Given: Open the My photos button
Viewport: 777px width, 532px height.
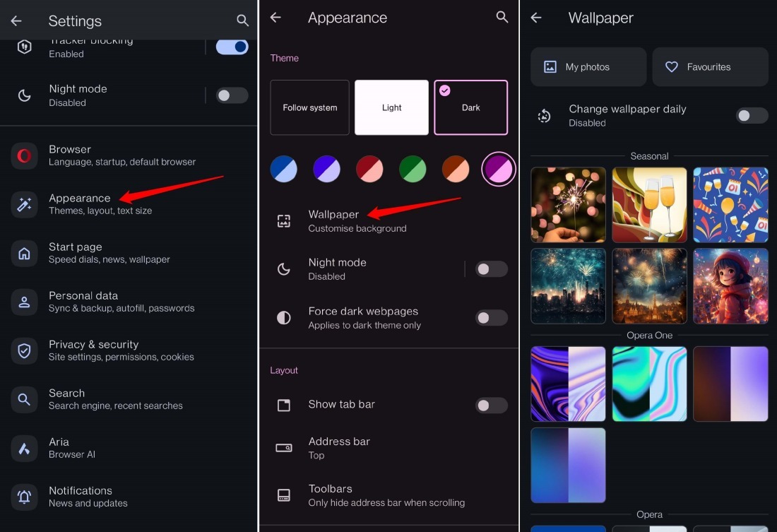Looking at the screenshot, I should click(x=588, y=67).
